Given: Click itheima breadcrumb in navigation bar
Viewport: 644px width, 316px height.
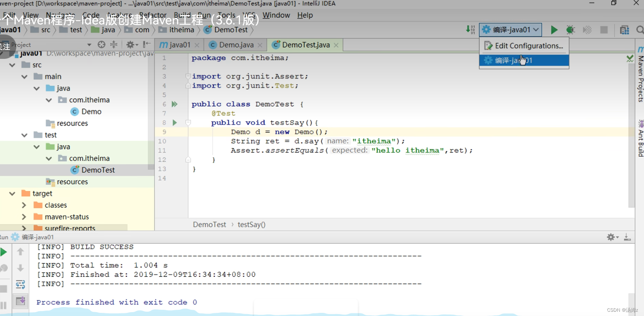Looking at the screenshot, I should point(176,30).
